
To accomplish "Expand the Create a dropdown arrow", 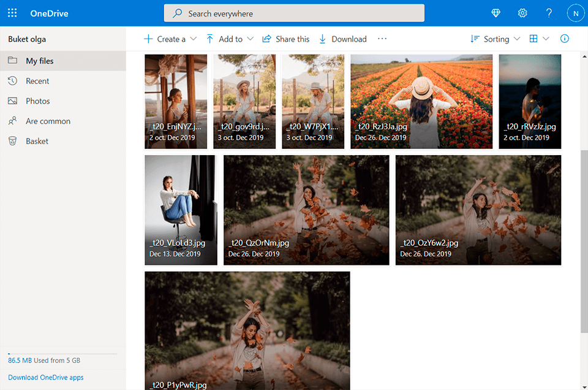I will 194,39.
